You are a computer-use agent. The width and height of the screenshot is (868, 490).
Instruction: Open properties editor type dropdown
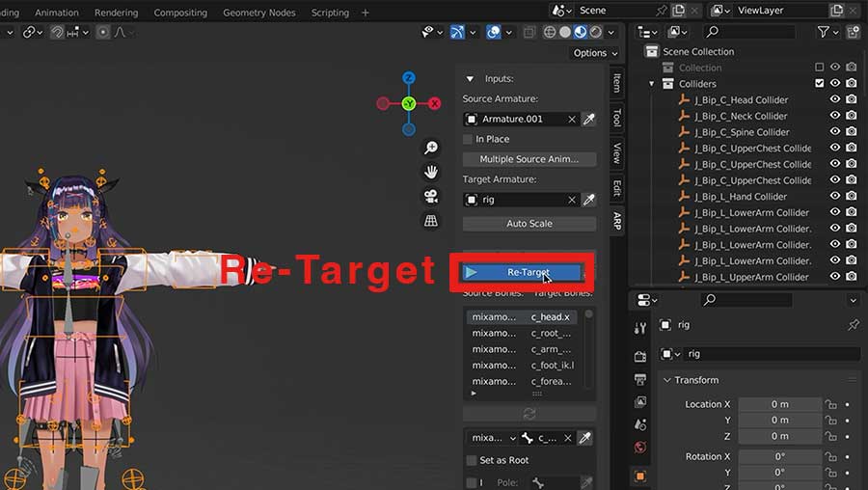(x=647, y=300)
